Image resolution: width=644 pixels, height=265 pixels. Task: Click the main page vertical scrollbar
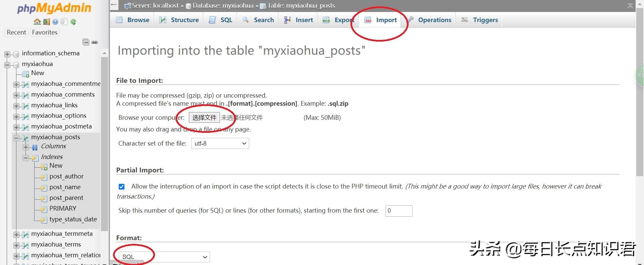pos(640,92)
